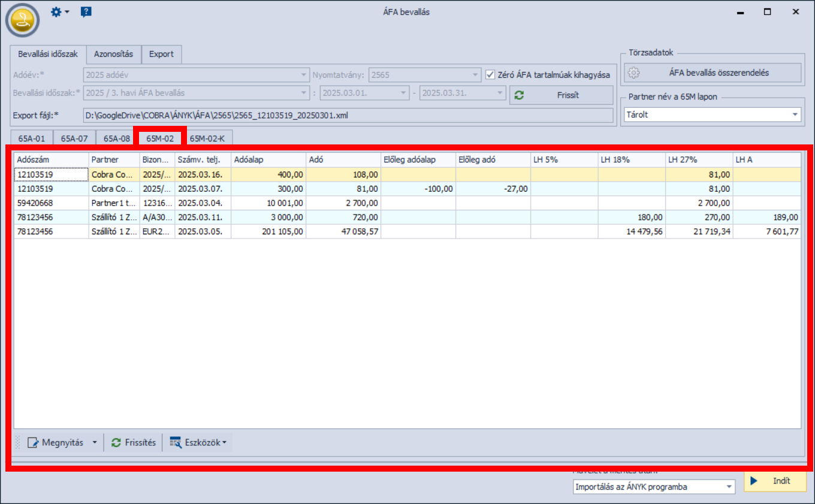Open the Export tab

tap(161, 54)
